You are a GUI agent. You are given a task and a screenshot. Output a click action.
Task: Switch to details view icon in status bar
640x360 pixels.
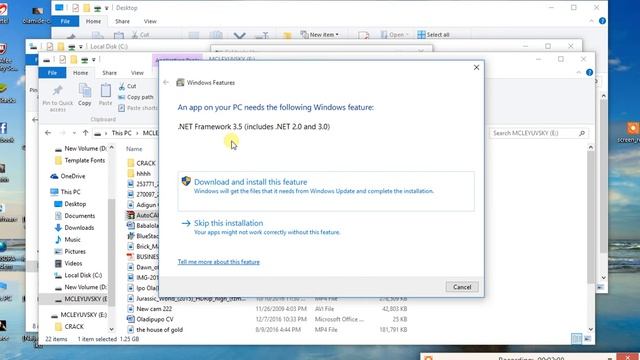[x=576, y=339]
